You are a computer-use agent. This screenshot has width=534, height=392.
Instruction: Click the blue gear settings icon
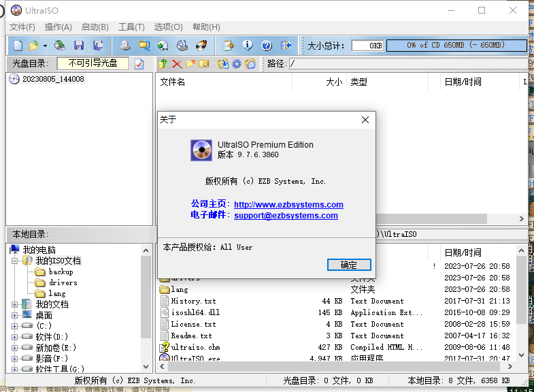tap(236, 64)
